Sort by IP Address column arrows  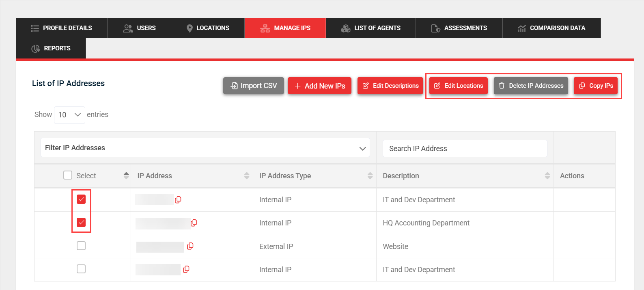246,175
